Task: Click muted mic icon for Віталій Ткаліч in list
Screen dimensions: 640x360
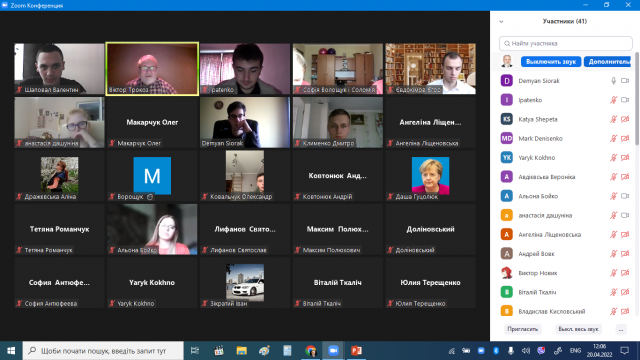Action: pyautogui.click(x=613, y=292)
